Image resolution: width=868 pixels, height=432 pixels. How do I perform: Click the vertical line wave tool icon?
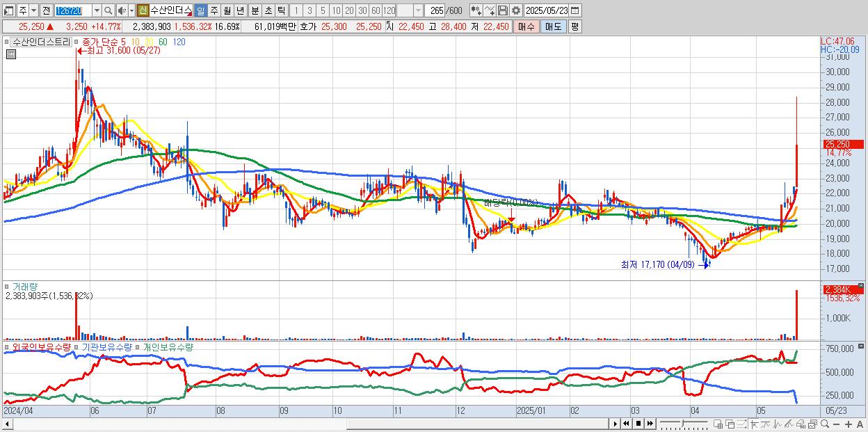tap(777, 424)
